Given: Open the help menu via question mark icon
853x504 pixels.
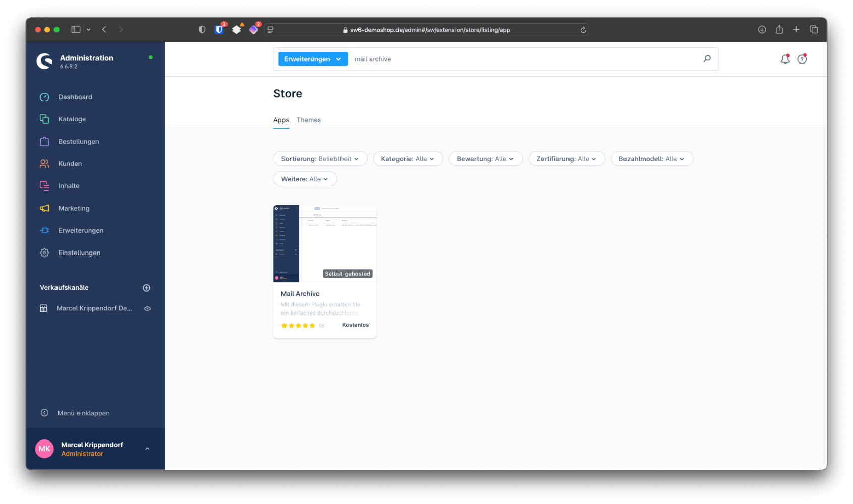Looking at the screenshot, I should (x=802, y=59).
